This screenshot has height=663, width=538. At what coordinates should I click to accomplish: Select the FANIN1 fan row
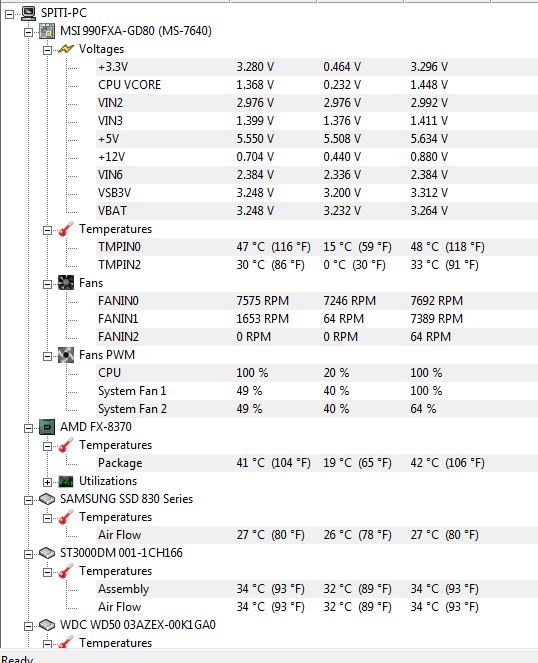(317, 319)
